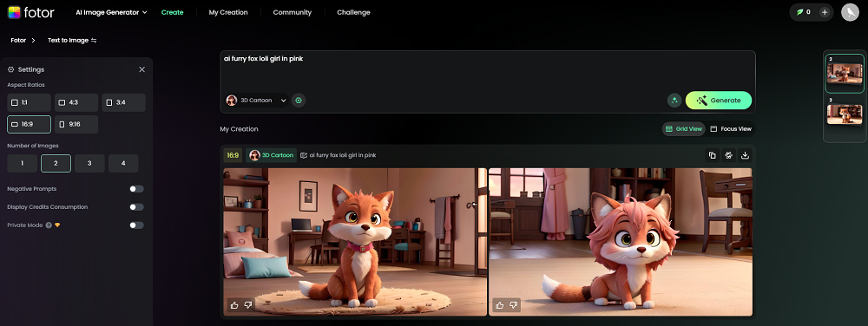This screenshot has width=868, height=326.
Task: Download the creation with the download icon
Action: click(x=745, y=155)
